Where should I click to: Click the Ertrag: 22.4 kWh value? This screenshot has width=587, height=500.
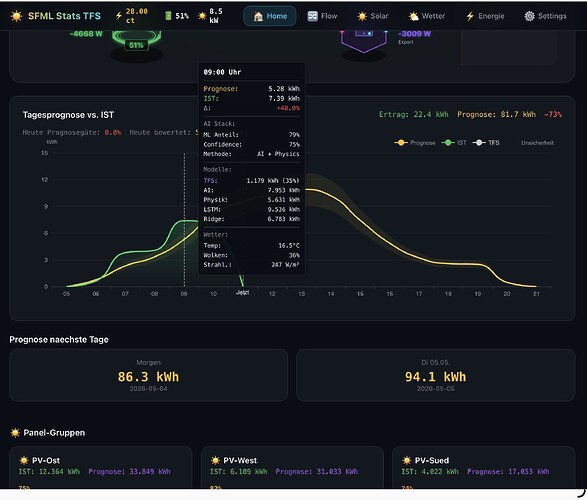tap(414, 115)
